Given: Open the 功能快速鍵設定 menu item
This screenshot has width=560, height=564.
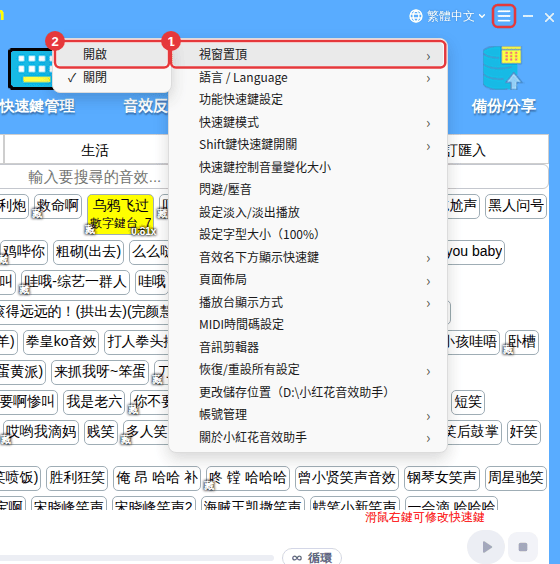Looking at the screenshot, I should pyautogui.click(x=308, y=100).
